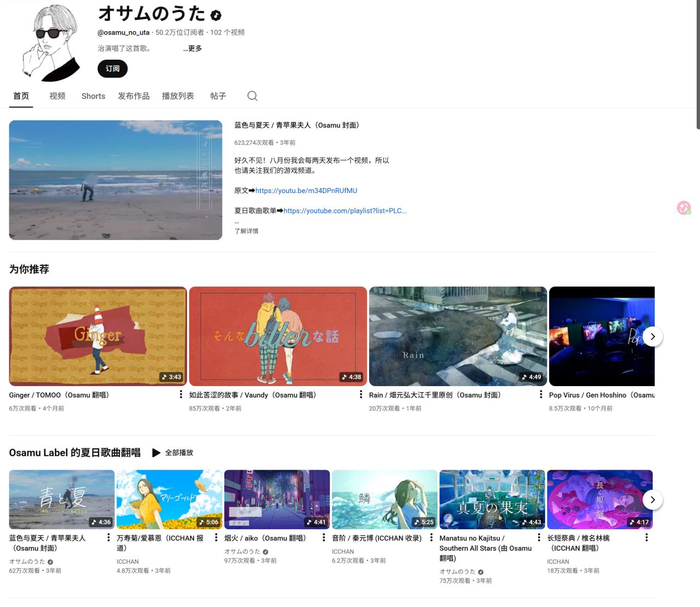The image size is (700, 607).
Task: Click the 为你推荐 section heading
Action: (29, 269)
